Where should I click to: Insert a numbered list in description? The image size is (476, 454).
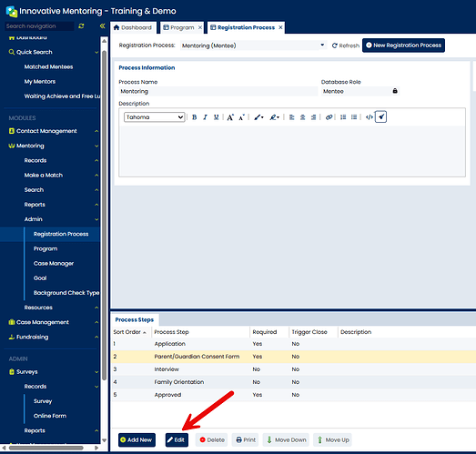click(x=343, y=117)
